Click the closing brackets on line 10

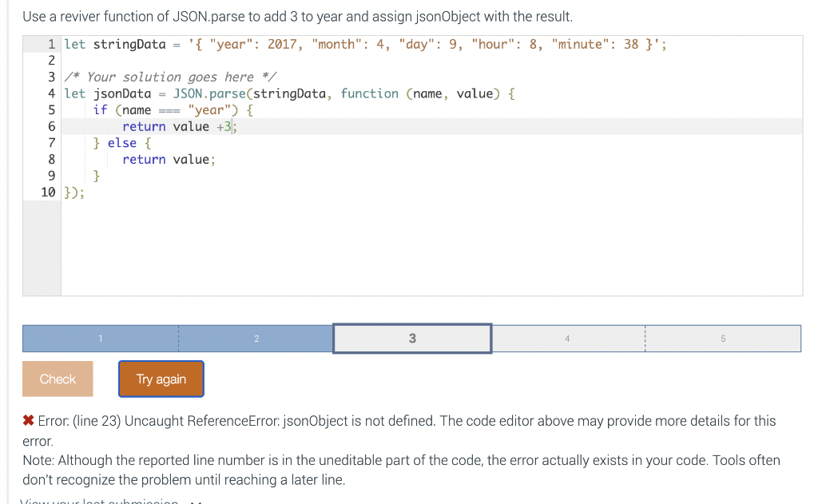73,192
